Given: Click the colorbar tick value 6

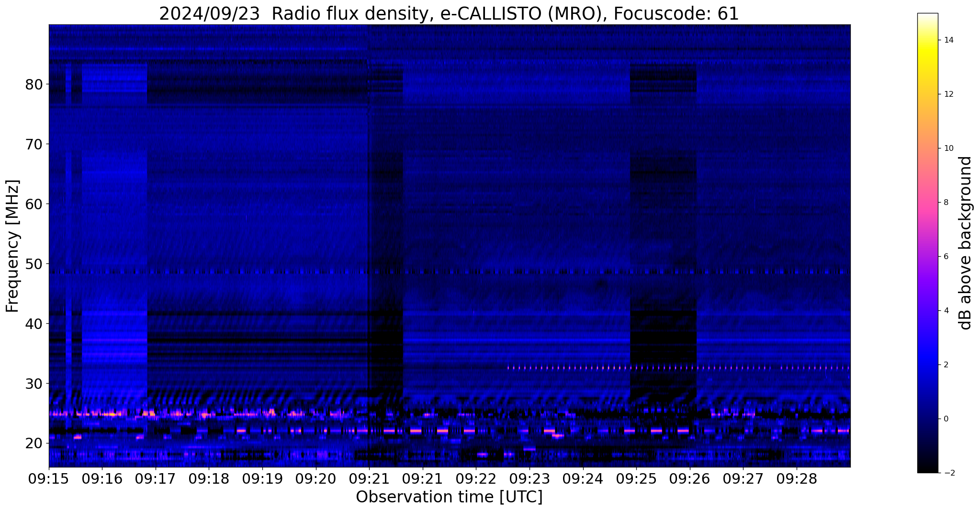Looking at the screenshot, I should click(x=946, y=256).
